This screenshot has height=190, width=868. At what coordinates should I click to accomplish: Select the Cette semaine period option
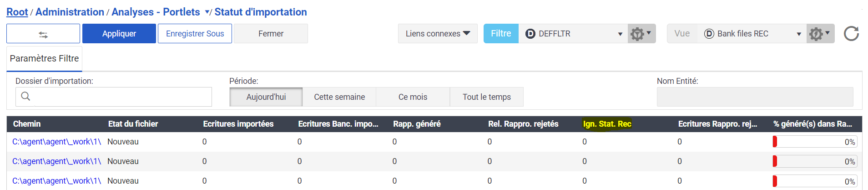pyautogui.click(x=339, y=97)
